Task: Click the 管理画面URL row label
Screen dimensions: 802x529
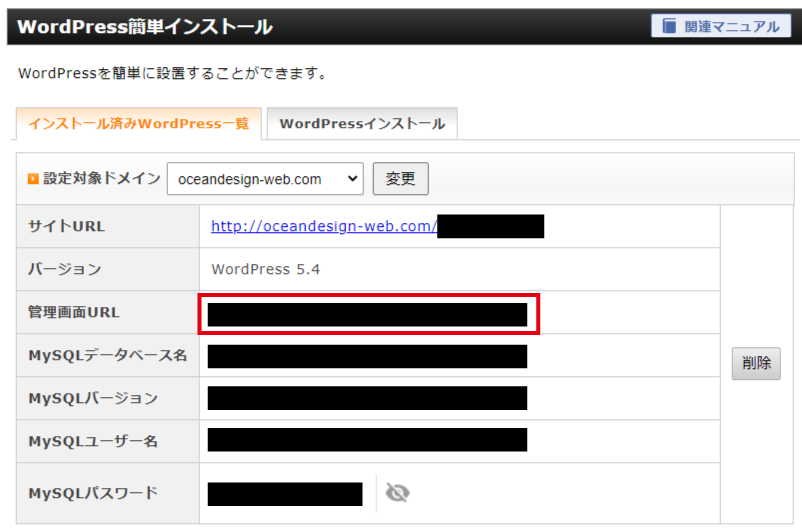Action: tap(74, 312)
